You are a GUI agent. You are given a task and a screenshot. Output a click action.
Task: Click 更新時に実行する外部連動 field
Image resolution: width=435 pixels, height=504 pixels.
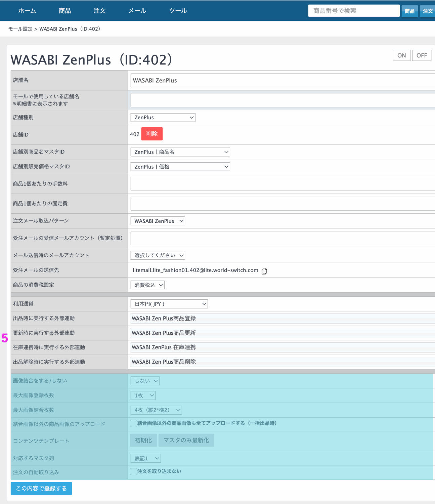tap(282, 333)
